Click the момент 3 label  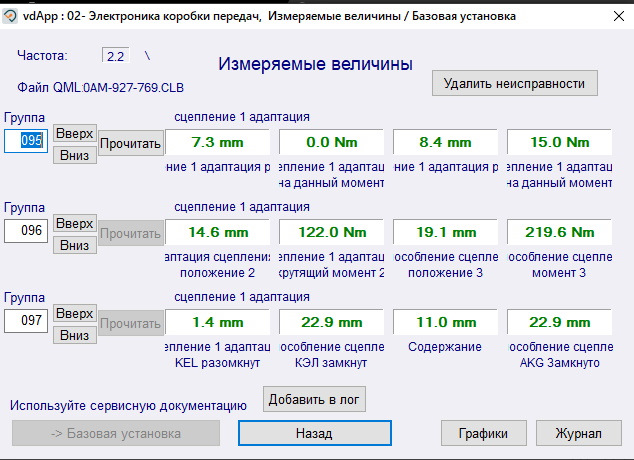coord(559,273)
